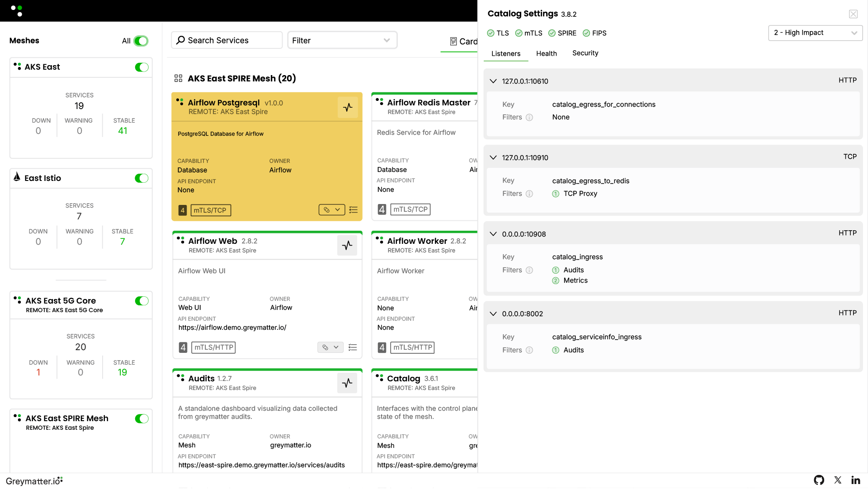Image resolution: width=868 pixels, height=489 pixels.
Task: Switch to the Health tab in Catalog Settings
Action: [546, 53]
